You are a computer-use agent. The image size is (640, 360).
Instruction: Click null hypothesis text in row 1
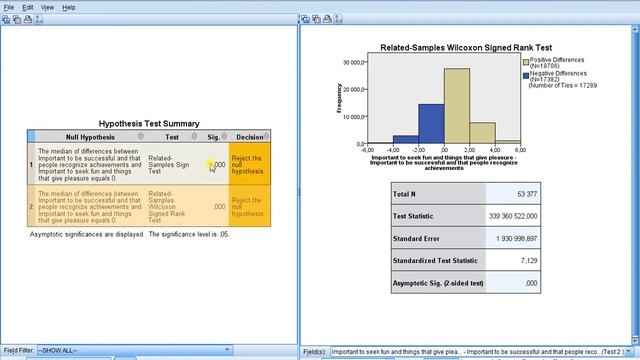point(90,164)
